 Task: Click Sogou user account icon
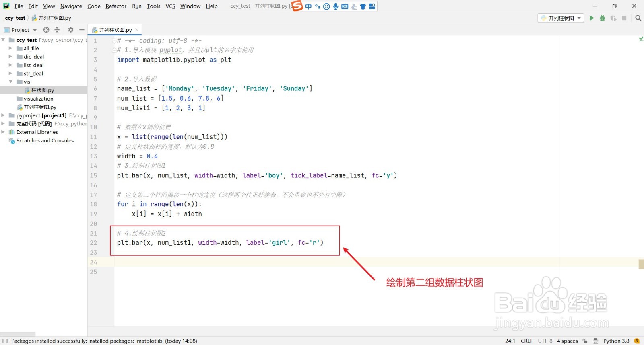354,6
